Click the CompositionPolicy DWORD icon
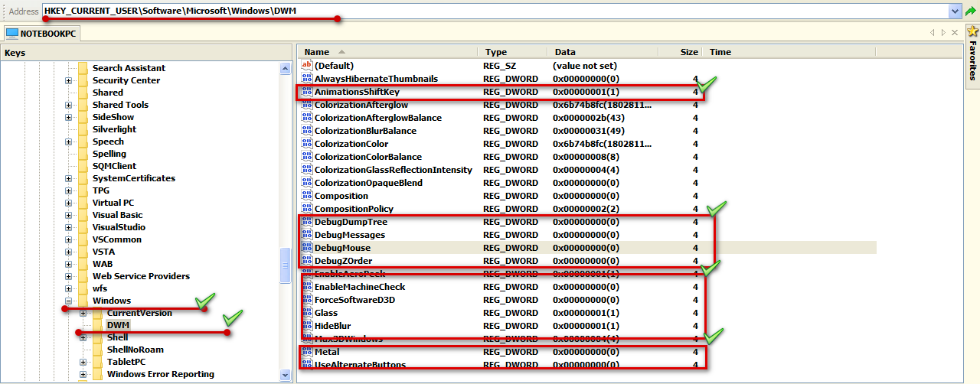This screenshot has width=980, height=384. click(x=307, y=209)
